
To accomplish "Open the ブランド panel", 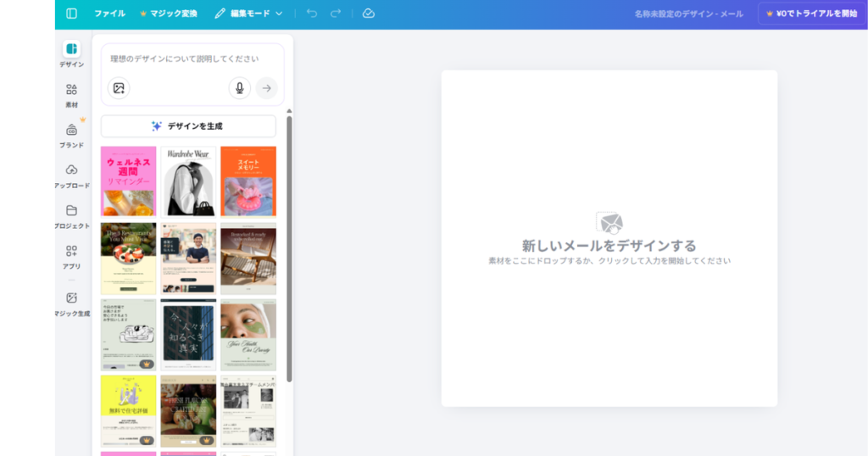I will point(71,134).
